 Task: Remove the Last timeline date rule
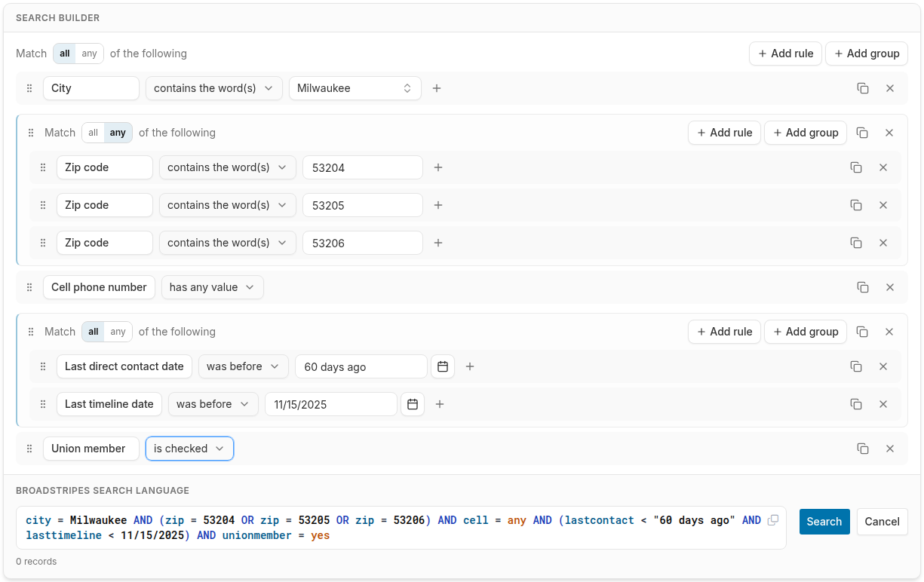point(883,404)
